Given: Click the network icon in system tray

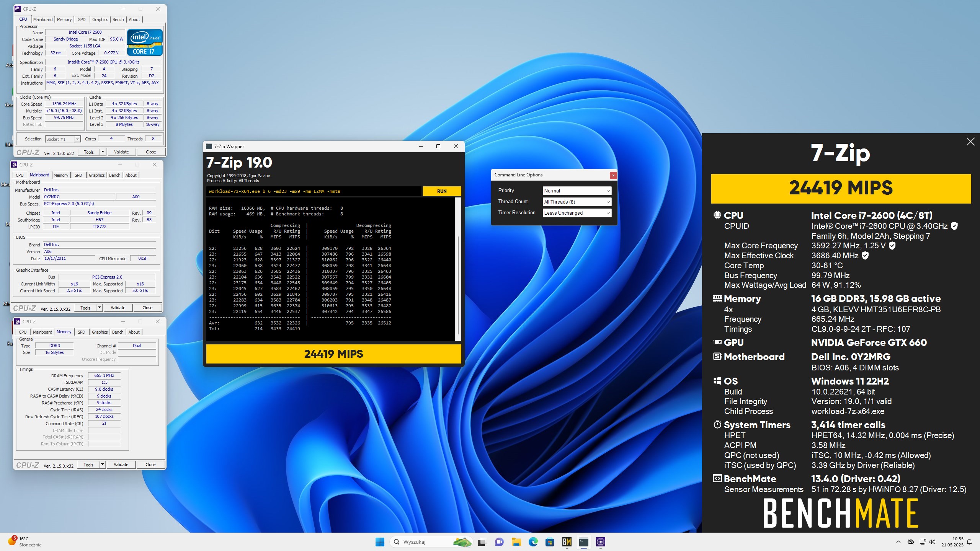Looking at the screenshot, I should point(923,542).
